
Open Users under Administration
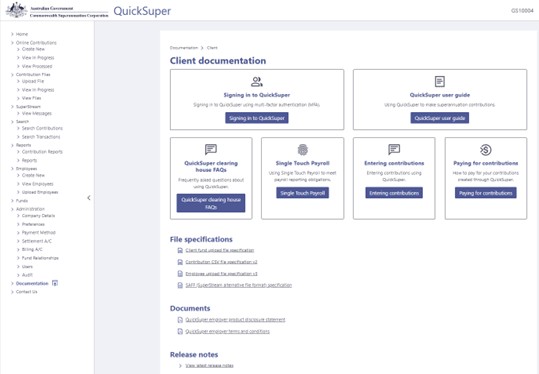28,267
